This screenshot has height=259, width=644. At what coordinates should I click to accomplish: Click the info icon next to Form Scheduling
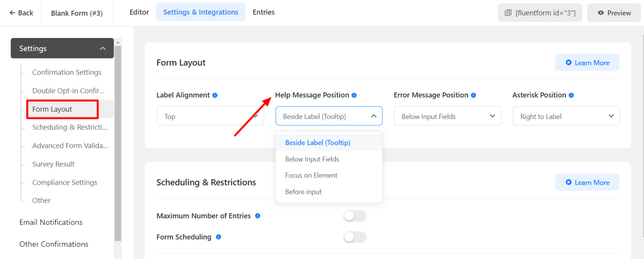[218, 237]
